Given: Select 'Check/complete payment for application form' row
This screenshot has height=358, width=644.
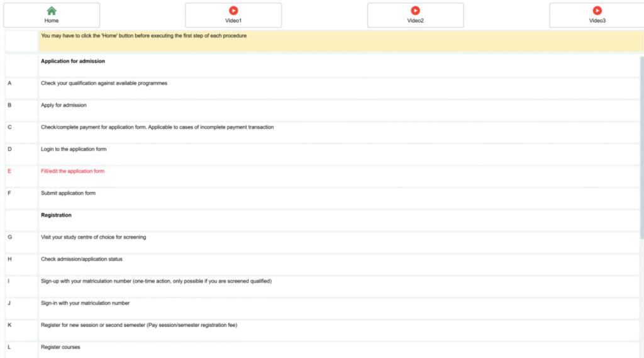Looking at the screenshot, I should point(157,128).
